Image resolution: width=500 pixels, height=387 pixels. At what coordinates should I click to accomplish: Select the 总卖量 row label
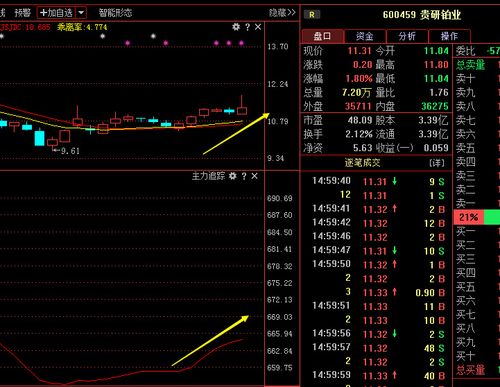[x=470, y=65]
